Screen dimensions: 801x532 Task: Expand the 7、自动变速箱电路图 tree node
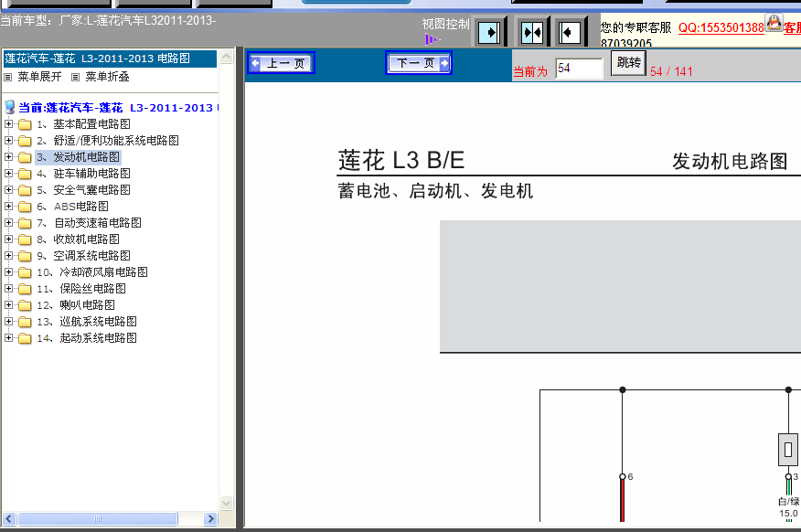pyautogui.click(x=8, y=222)
